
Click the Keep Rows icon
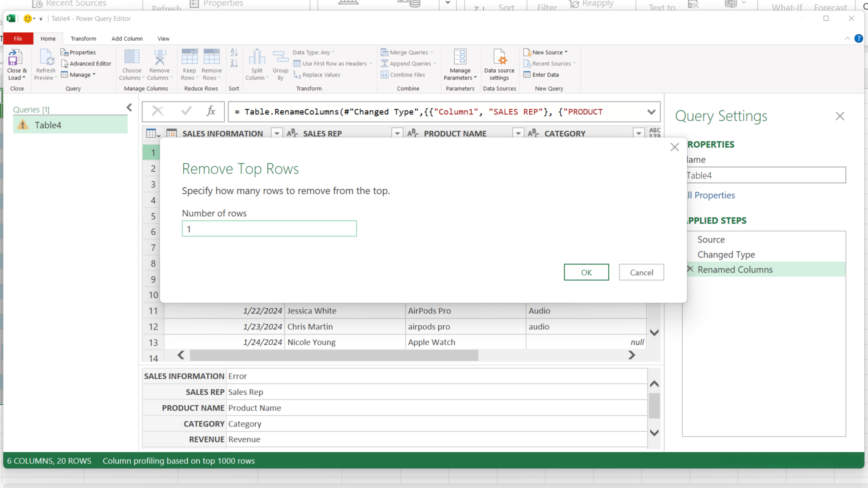[x=189, y=57]
